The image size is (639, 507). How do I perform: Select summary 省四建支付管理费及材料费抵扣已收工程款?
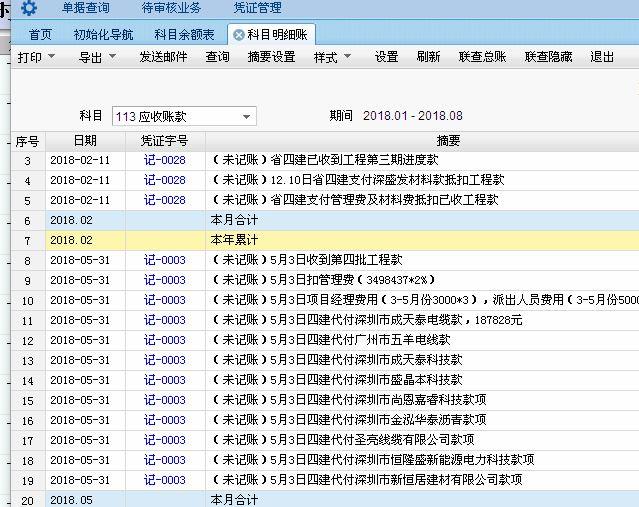pyautogui.click(x=384, y=199)
